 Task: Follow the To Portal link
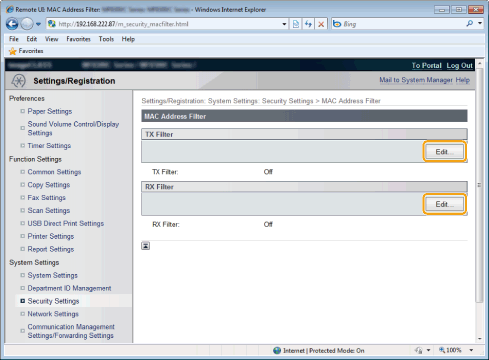coord(426,65)
